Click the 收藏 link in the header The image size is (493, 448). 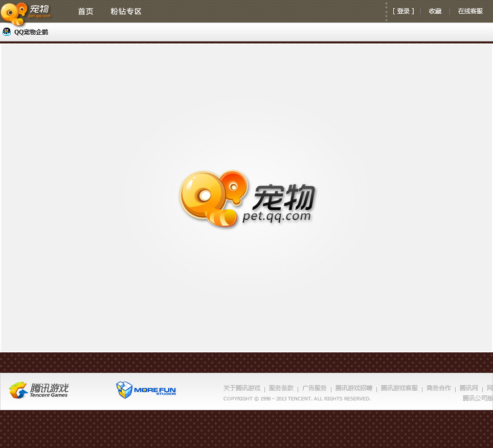[435, 11]
